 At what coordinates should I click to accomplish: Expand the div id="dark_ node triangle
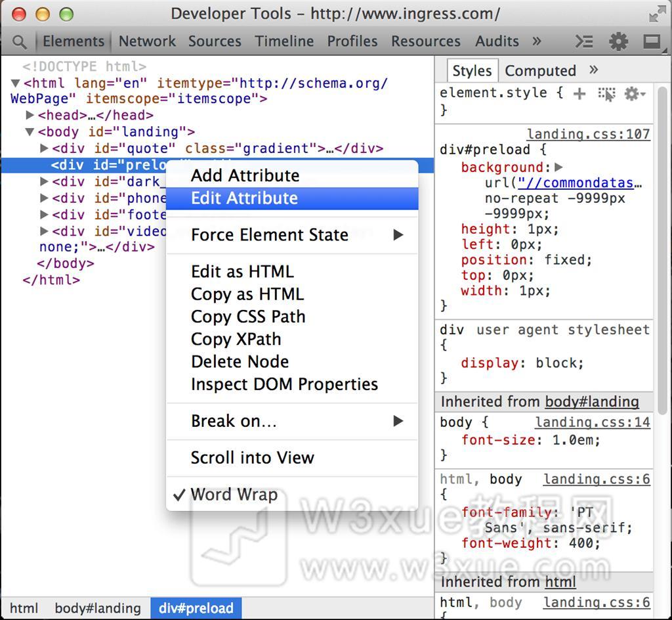click(44, 182)
